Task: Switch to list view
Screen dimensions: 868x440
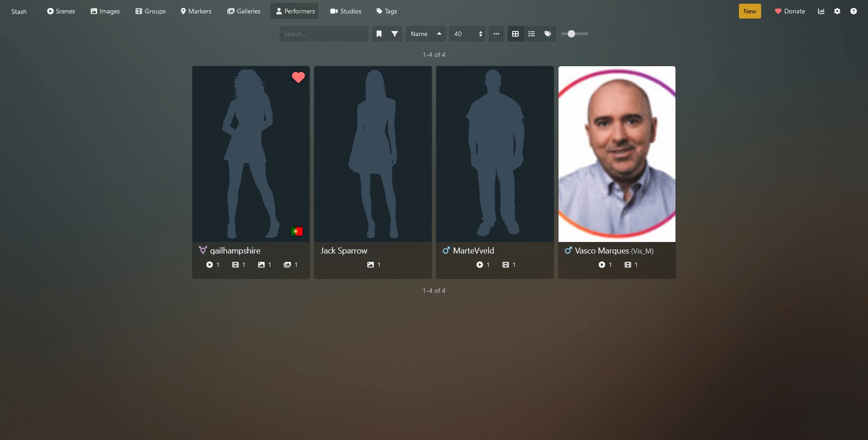Action: 532,34
